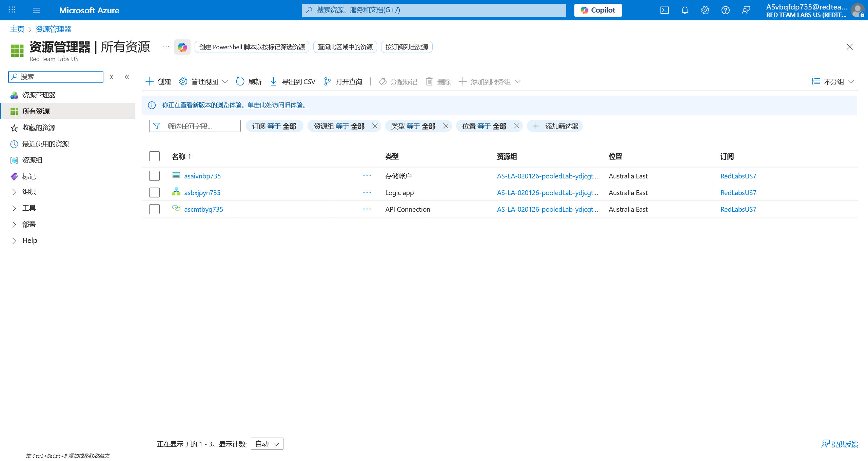This screenshot has height=461, width=868.
Task: Collapse the sidebar with double-chevron icon
Action: (x=127, y=77)
